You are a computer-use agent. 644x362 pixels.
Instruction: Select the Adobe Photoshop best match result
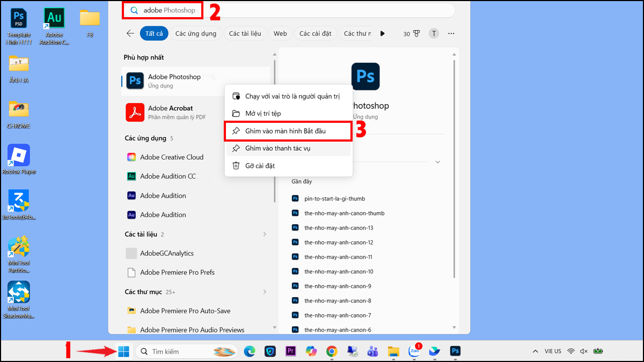coord(196,81)
